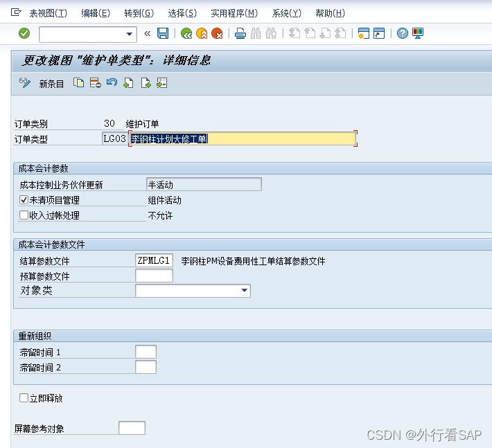Click the 组件活动 text
This screenshot has width=492, height=448.
pyautogui.click(x=165, y=200)
